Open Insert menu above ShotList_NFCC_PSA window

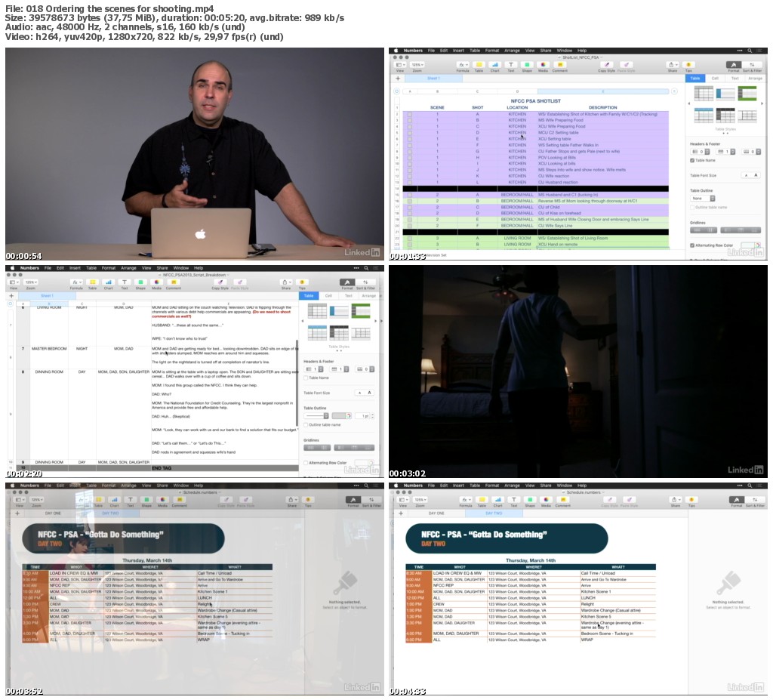point(458,51)
